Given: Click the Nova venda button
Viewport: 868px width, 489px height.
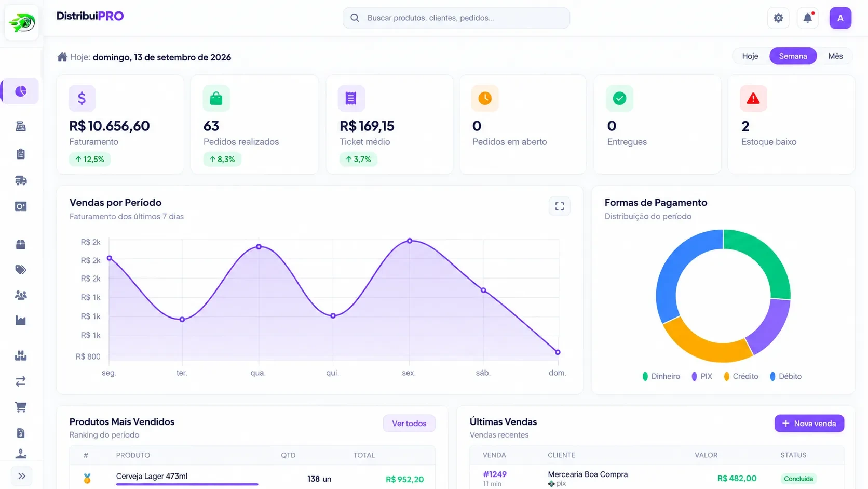Looking at the screenshot, I should click(809, 424).
